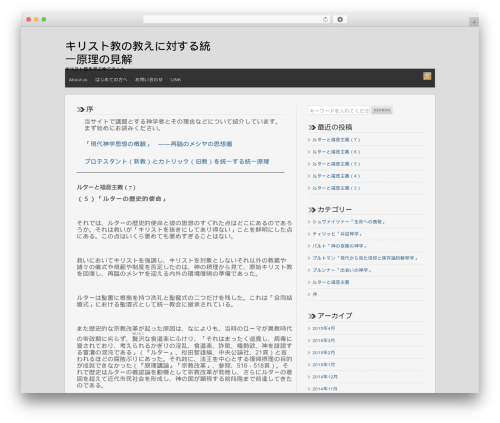500x423 pixels.
Task: Open a new browser tab with plus icon
Action: click(474, 22)
